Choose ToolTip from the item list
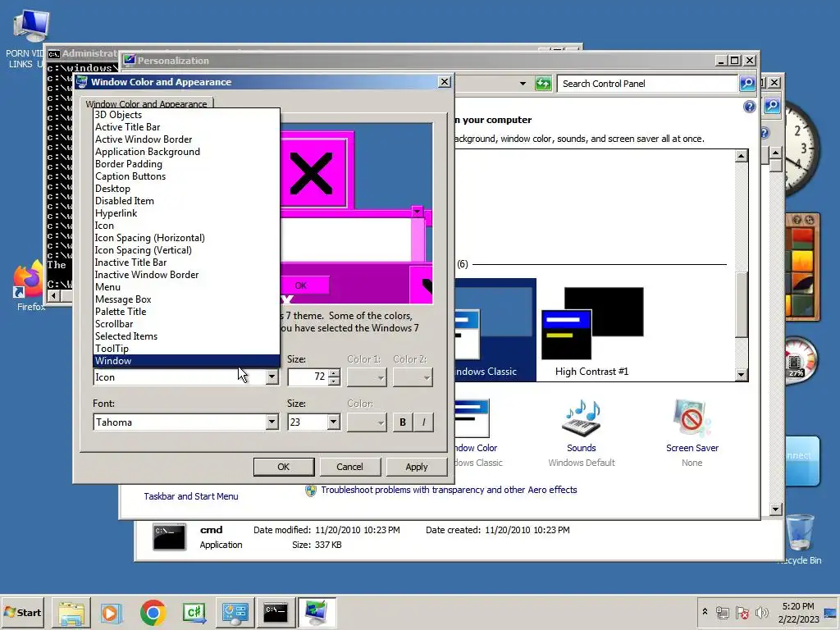The image size is (840, 630). (x=186, y=348)
